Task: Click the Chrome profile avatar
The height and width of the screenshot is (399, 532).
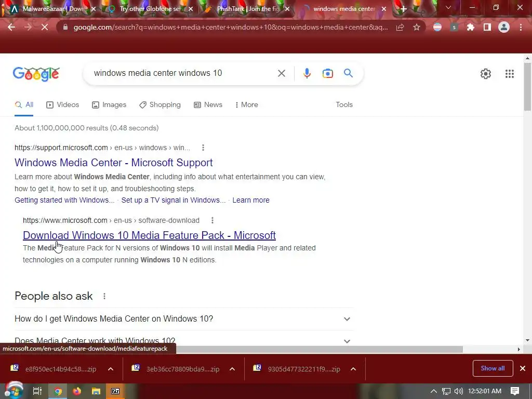Action: (x=504, y=27)
